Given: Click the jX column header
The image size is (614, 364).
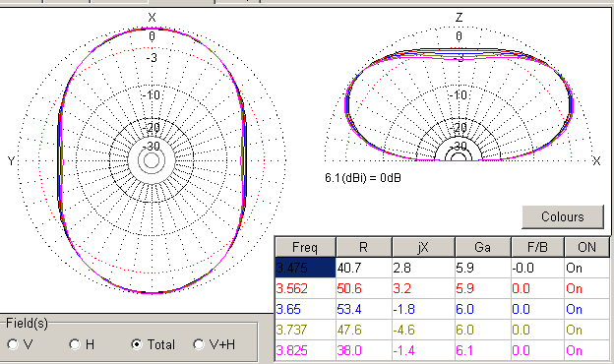Looking at the screenshot, I should 423,247.
